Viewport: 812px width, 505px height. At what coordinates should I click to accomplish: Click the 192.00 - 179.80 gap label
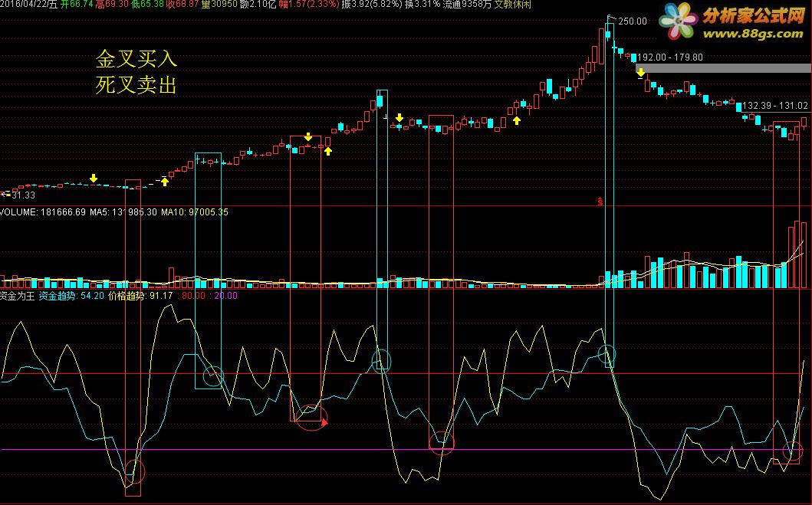670,57
